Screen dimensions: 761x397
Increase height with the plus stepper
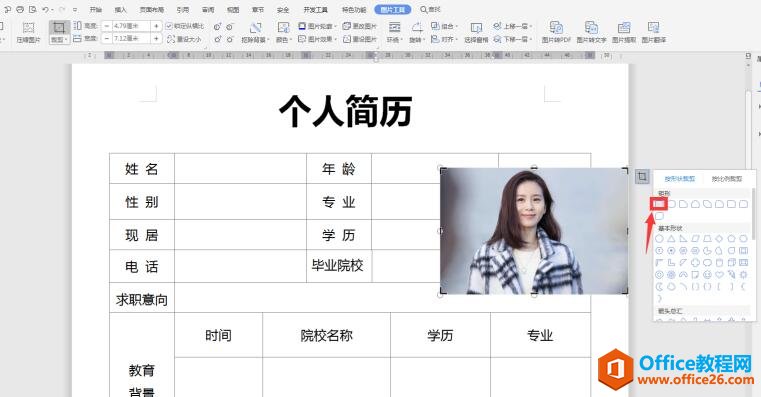click(156, 26)
